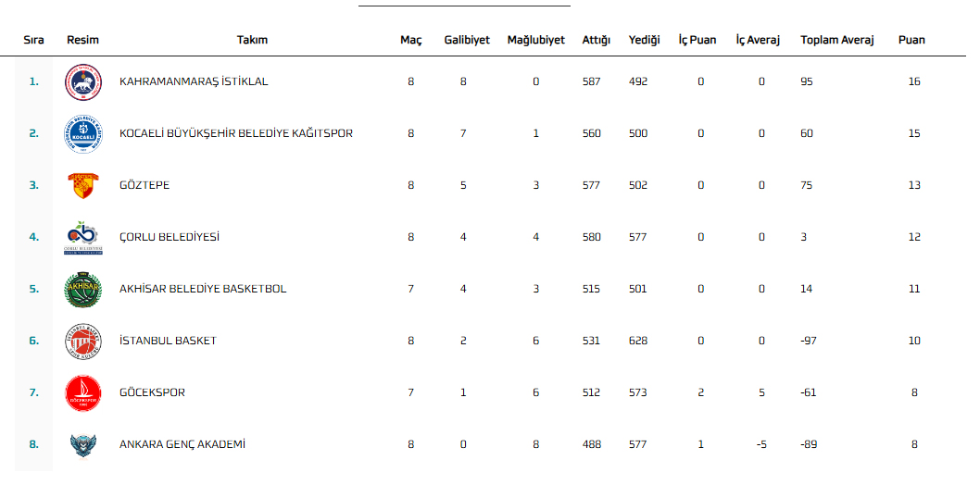Click the Takım column header

click(x=253, y=40)
